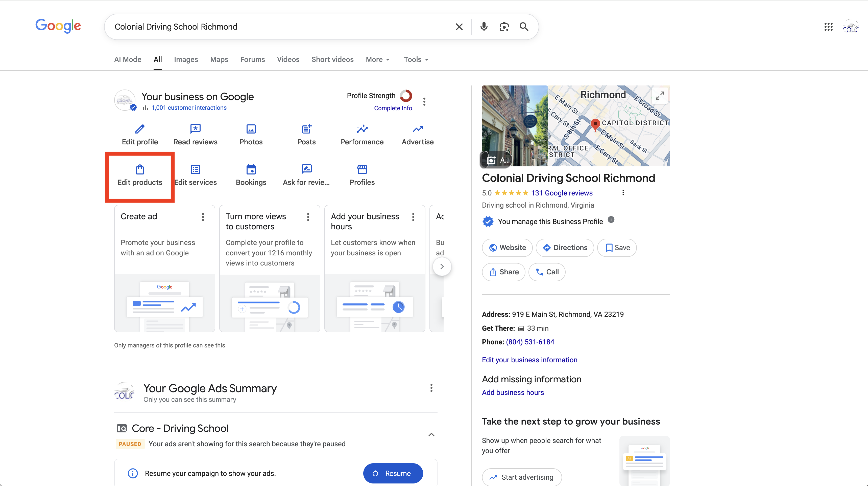Open 131 Google reviews link
The image size is (868, 486).
562,193
